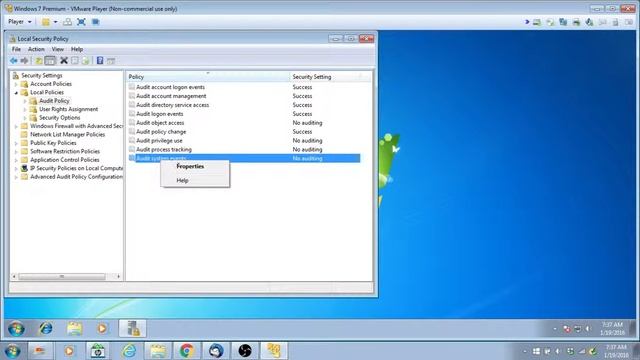Click the guest taskbar clock showing 7:37 AM
Image resolution: width=640 pixels, height=360 pixels.
(x=613, y=329)
